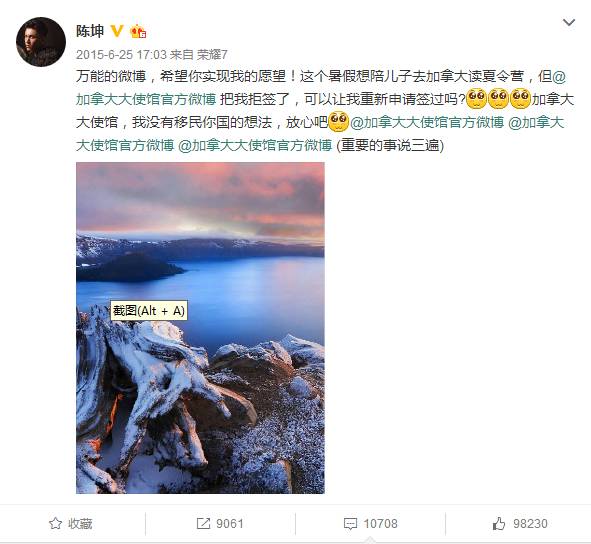The image size is (591, 544).
Task: Toggle the thumbs-up like 98230
Action: [499, 524]
